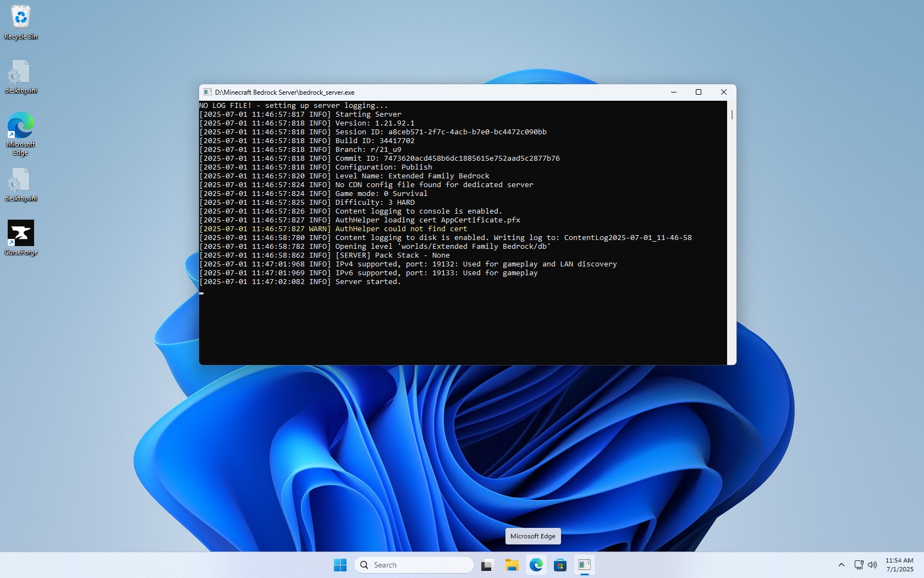Click the IPv6 port 19133 line
Screen dimensions: 924x578
click(369, 273)
